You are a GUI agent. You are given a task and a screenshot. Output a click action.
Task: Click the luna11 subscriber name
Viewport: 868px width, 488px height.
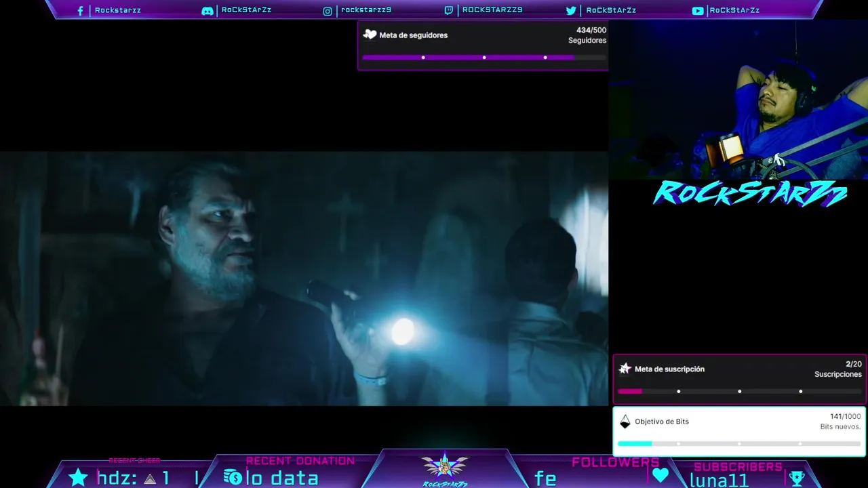(x=719, y=481)
